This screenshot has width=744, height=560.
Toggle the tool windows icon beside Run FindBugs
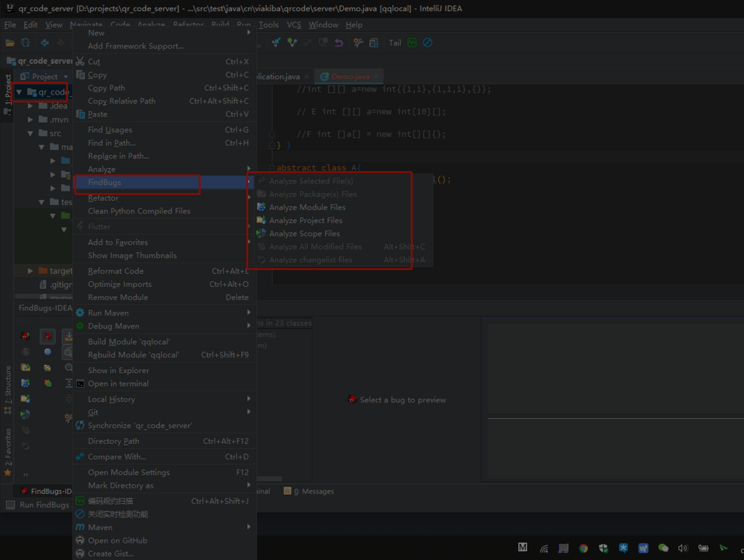click(x=10, y=505)
